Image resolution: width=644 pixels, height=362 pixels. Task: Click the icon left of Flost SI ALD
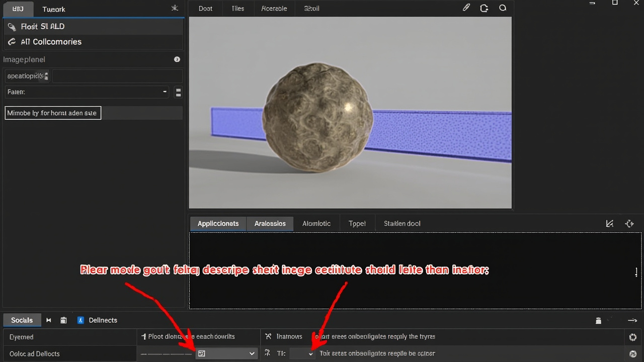tap(12, 26)
